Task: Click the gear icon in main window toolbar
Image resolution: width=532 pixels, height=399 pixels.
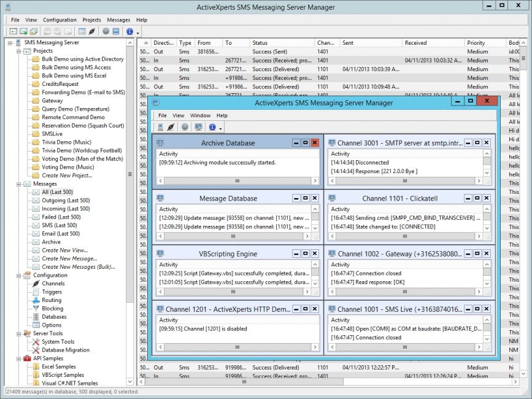Action: click(x=106, y=31)
